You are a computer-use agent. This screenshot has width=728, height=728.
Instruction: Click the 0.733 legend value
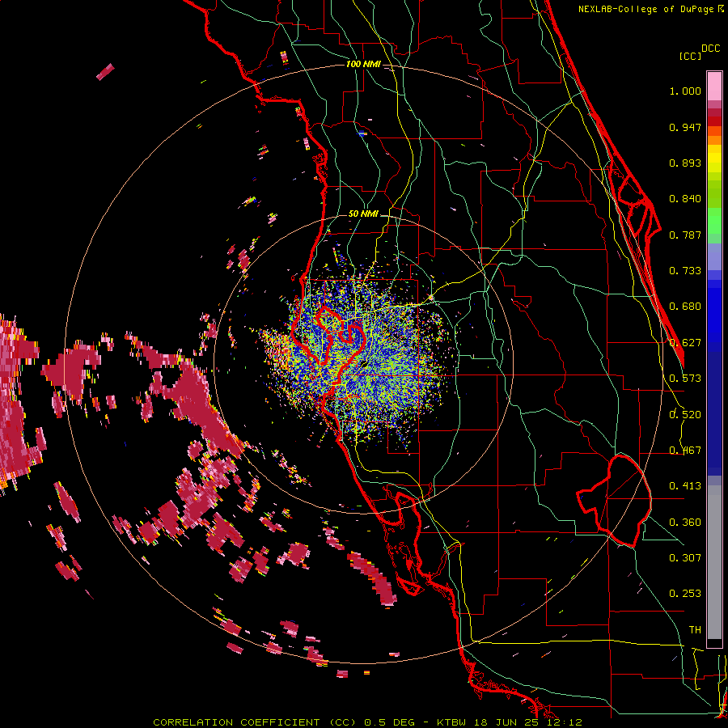[685, 271]
